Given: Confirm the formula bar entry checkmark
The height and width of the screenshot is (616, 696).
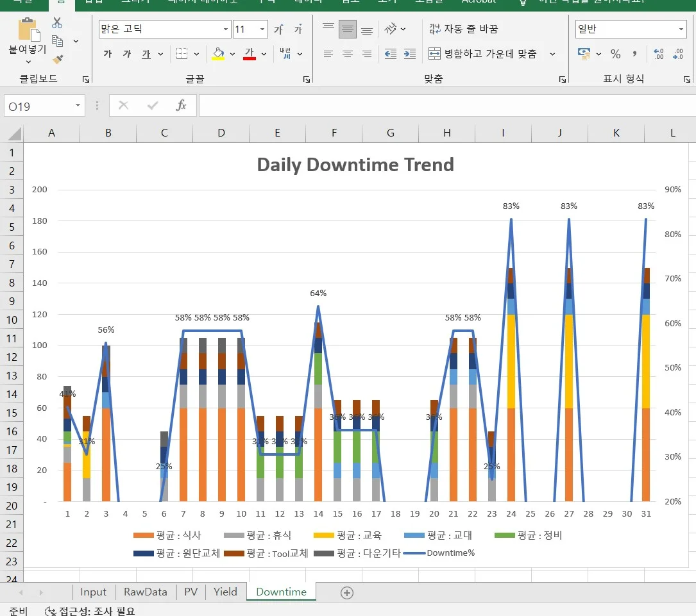Looking at the screenshot, I should click(153, 106).
